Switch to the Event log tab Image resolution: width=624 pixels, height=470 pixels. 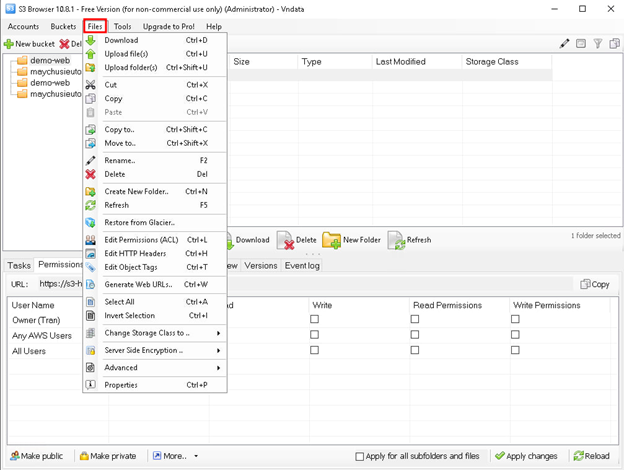click(x=302, y=266)
